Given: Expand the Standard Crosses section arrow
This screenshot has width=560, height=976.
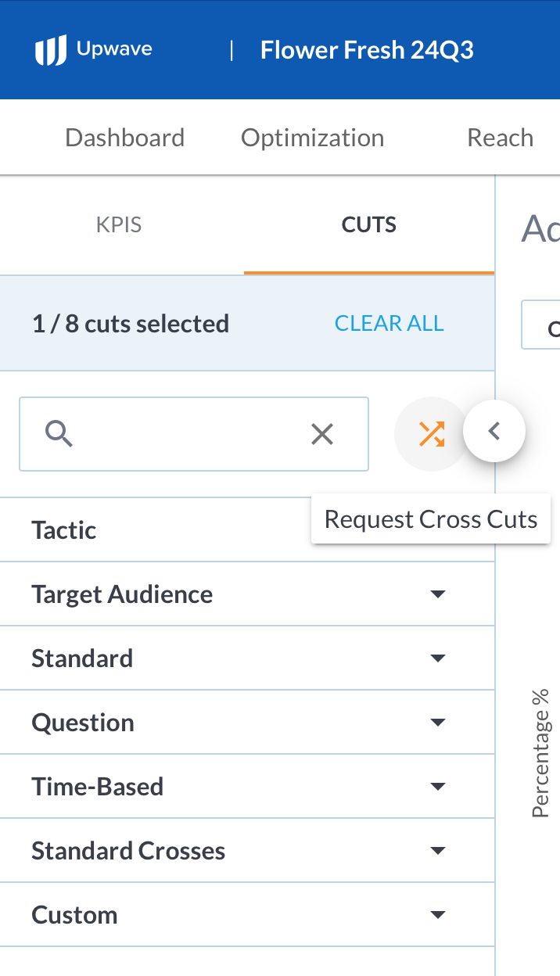Looking at the screenshot, I should 438,851.
